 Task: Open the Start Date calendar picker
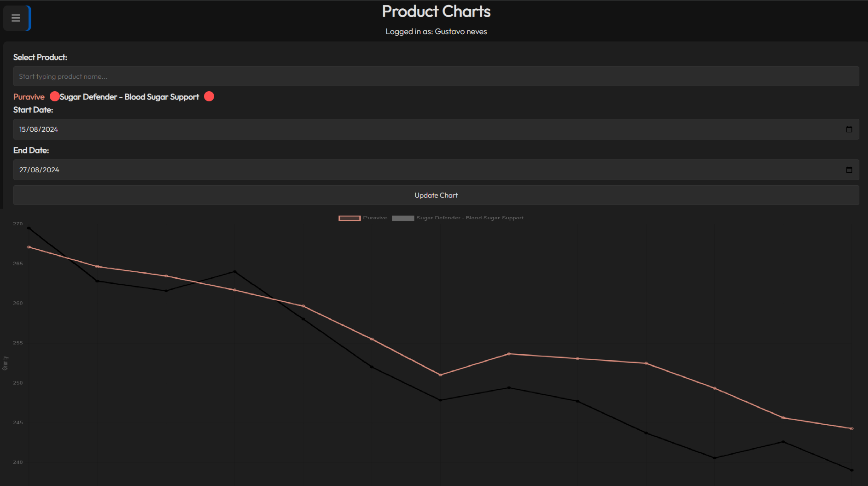(x=849, y=129)
